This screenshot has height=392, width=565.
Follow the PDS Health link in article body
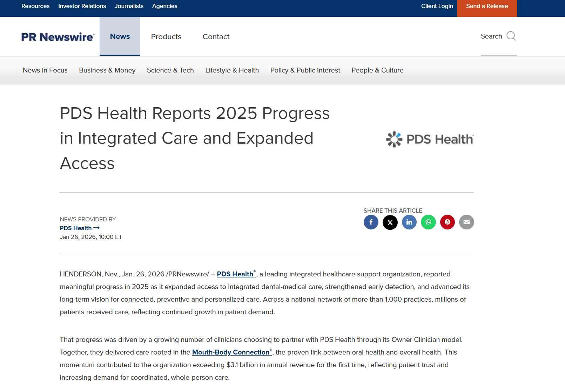[x=236, y=274]
